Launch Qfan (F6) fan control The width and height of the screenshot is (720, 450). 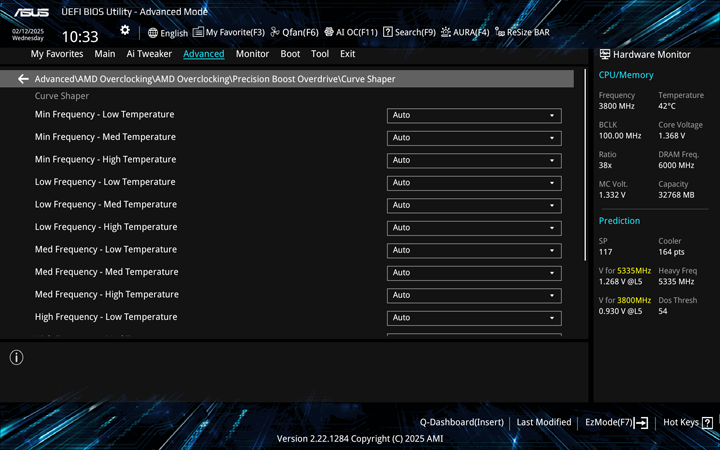295,32
